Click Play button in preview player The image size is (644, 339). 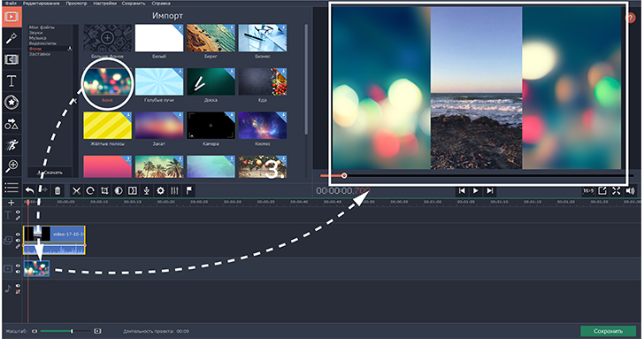pos(476,190)
